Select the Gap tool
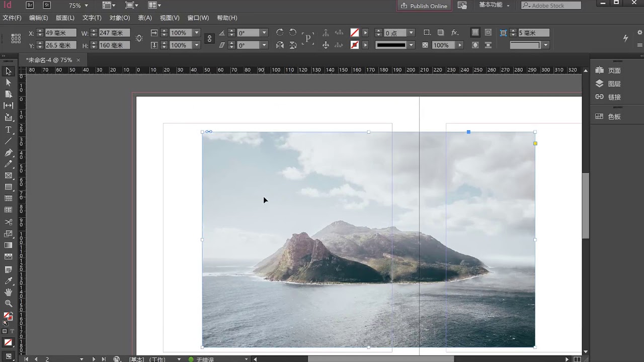 [8, 106]
